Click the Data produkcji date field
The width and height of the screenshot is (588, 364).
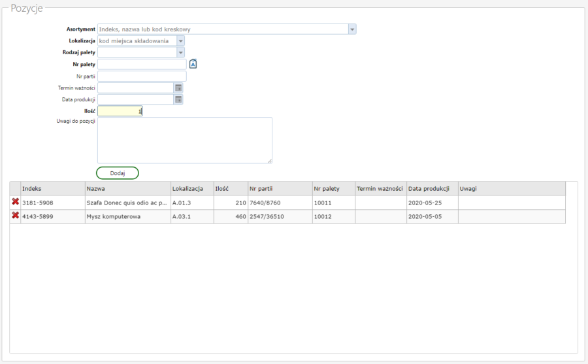pos(136,99)
